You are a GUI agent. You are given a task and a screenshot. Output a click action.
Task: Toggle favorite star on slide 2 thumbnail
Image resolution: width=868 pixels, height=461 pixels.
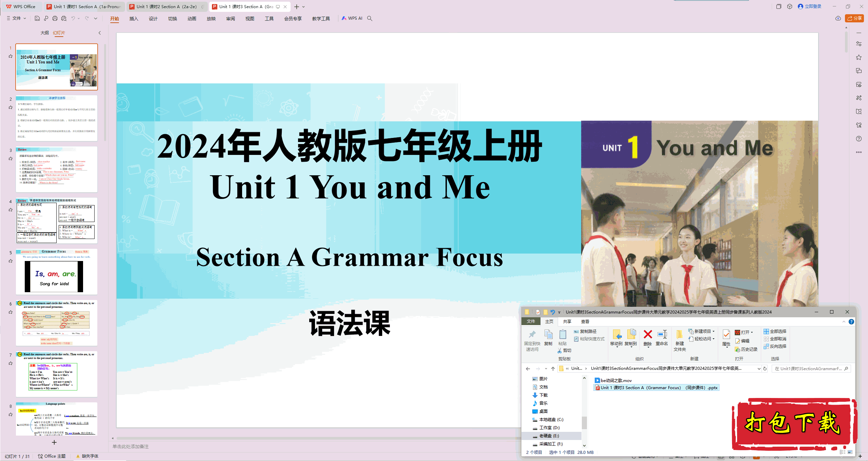click(x=11, y=107)
